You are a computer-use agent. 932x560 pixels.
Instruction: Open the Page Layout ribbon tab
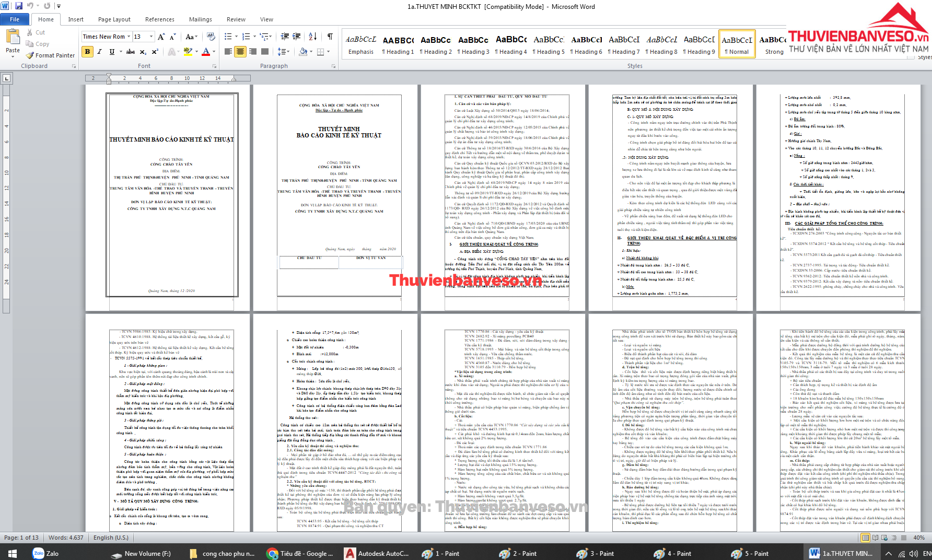[x=114, y=19]
